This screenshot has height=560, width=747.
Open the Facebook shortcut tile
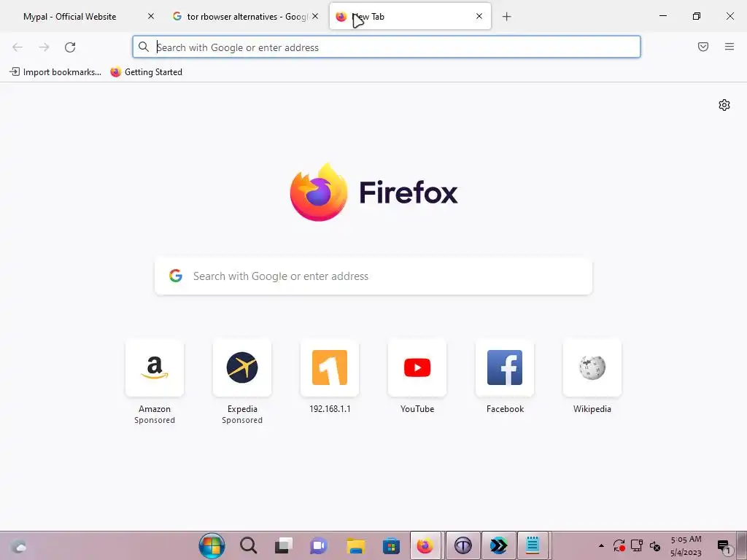click(505, 367)
